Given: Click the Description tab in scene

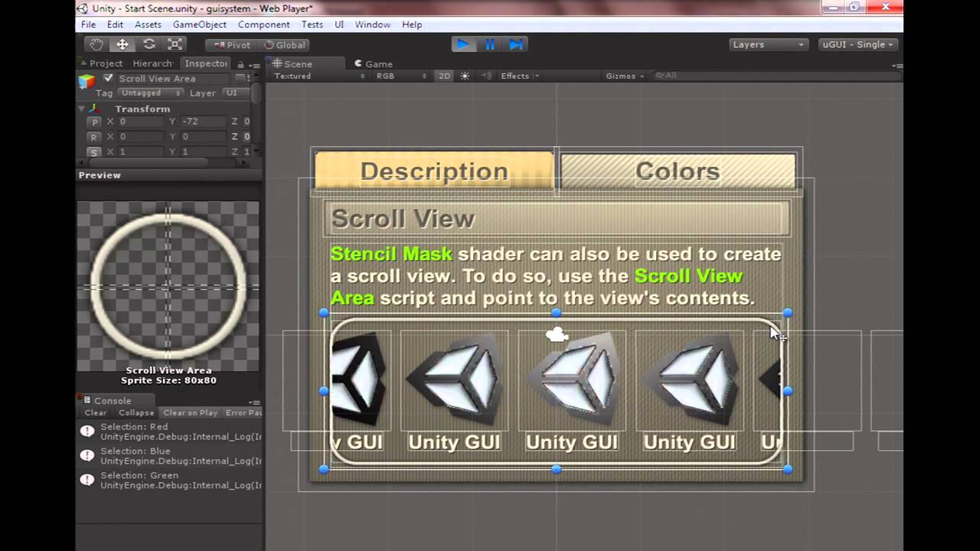Looking at the screenshot, I should [x=434, y=171].
